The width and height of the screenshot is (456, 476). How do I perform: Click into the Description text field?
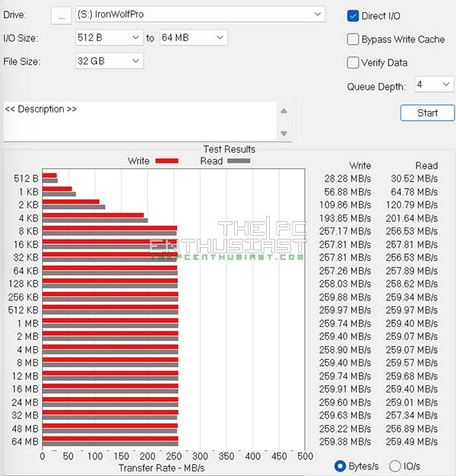tap(140, 122)
